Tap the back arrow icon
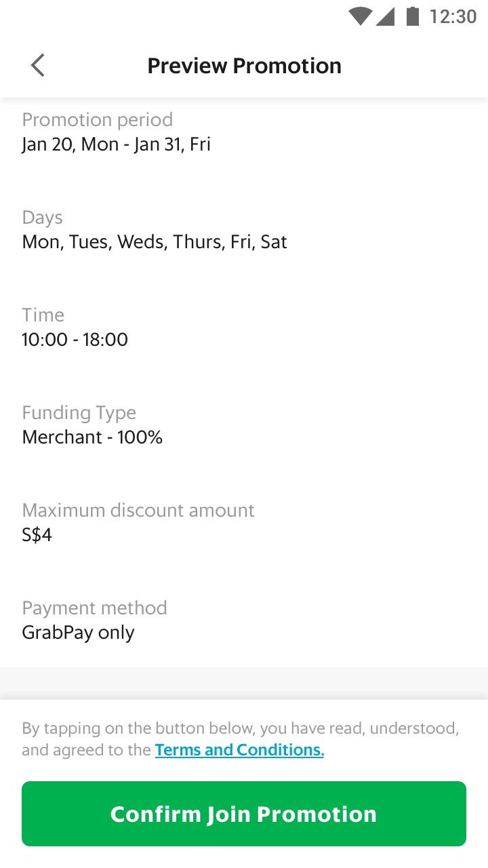Screen dimensions: 488x868 click(38, 66)
